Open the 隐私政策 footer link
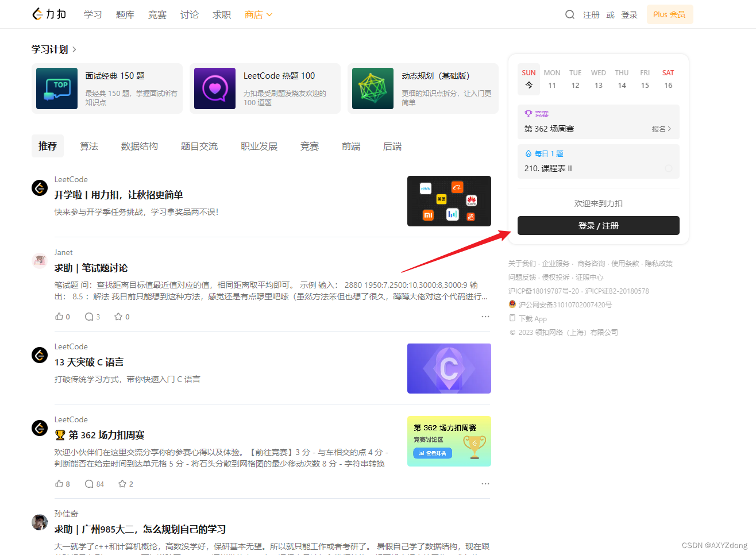Screen dimensions: 756x555 pyautogui.click(x=658, y=263)
